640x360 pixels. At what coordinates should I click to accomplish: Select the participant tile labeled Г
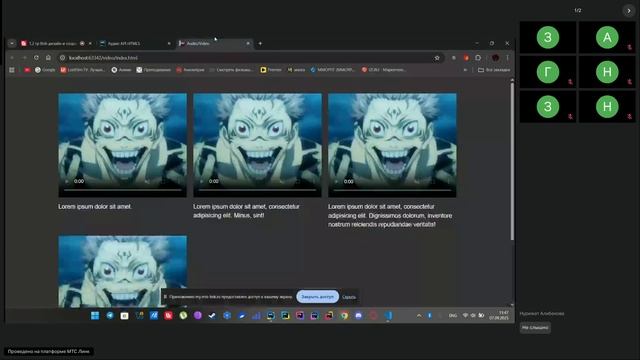(x=548, y=72)
